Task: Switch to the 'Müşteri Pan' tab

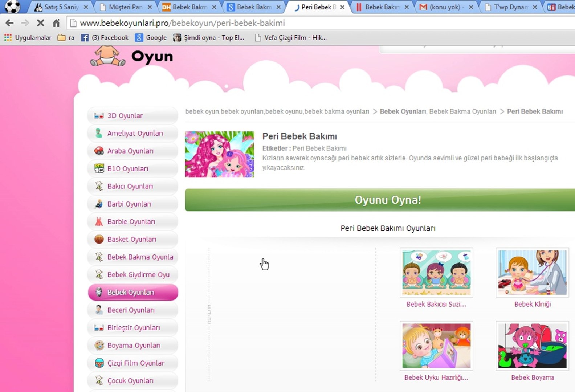Action: click(125, 7)
